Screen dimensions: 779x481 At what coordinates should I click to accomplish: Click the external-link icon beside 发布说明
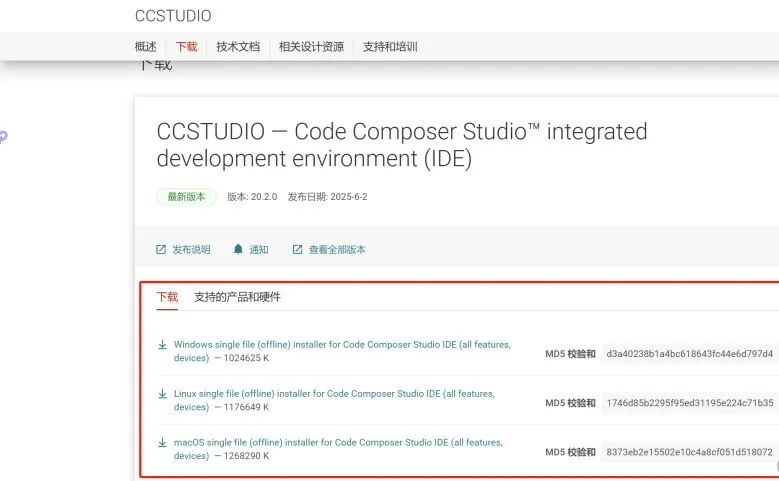(161, 249)
